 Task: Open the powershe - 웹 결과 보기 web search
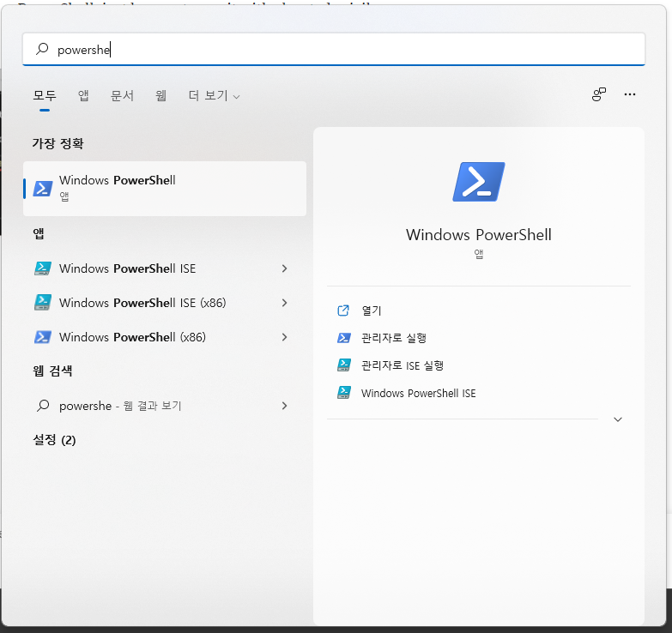coord(165,406)
